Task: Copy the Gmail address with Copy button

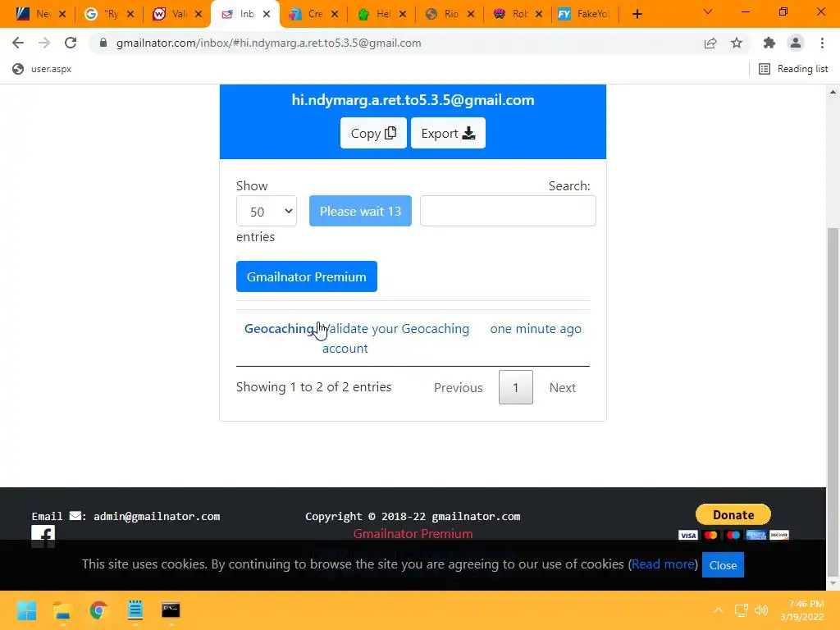Action: pos(373,133)
